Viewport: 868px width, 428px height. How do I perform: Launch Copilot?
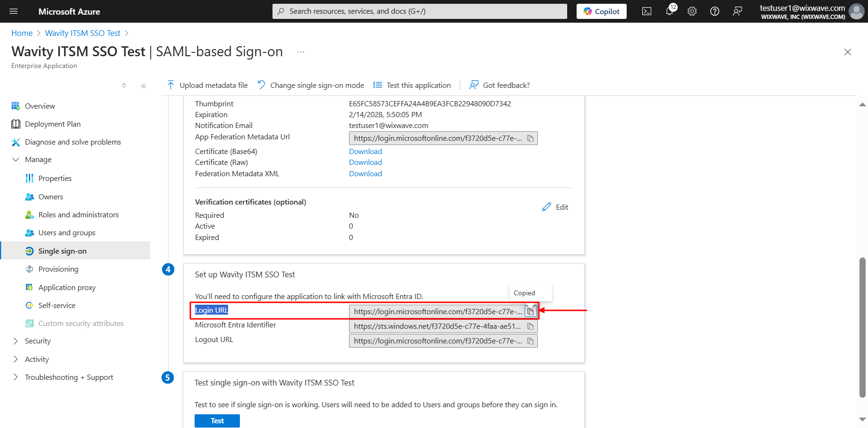(601, 11)
